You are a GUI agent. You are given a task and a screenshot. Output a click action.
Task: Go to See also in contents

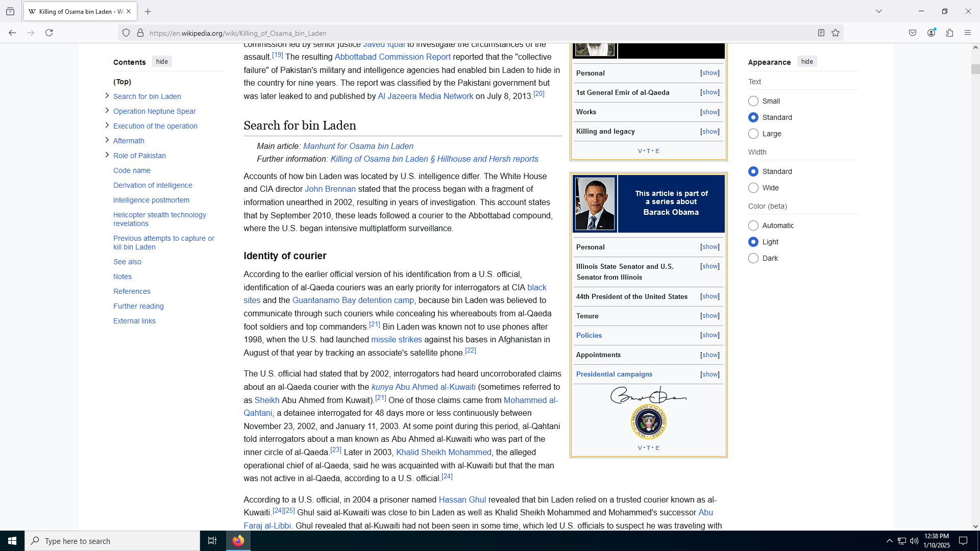coord(127,262)
